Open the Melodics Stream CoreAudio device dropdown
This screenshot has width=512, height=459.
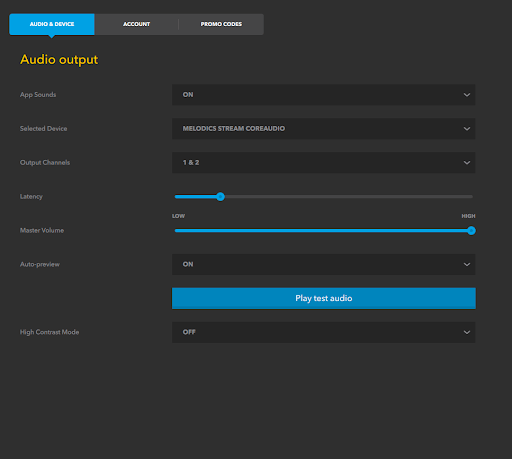click(x=324, y=129)
